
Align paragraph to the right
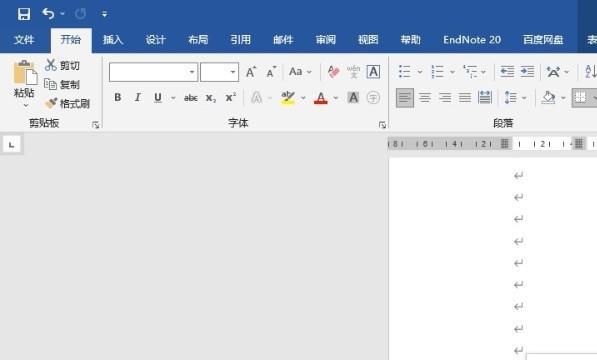coord(445,98)
